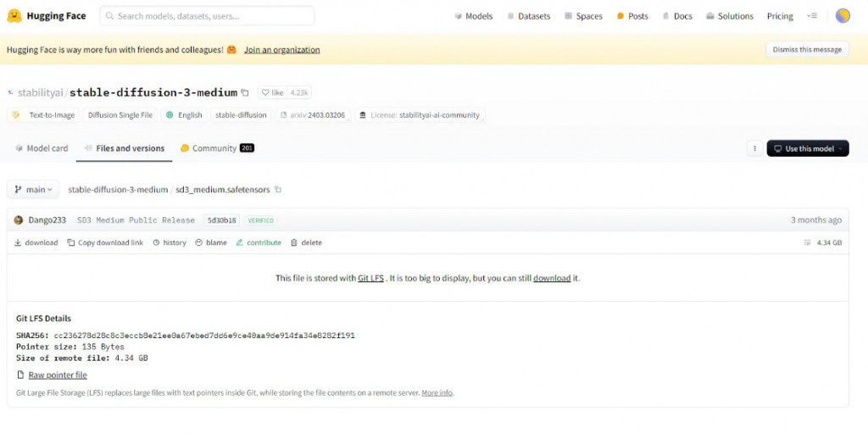Viewport: 868px width, 439px height.
Task: Click the SHA256 hash value
Action: [x=204, y=336]
